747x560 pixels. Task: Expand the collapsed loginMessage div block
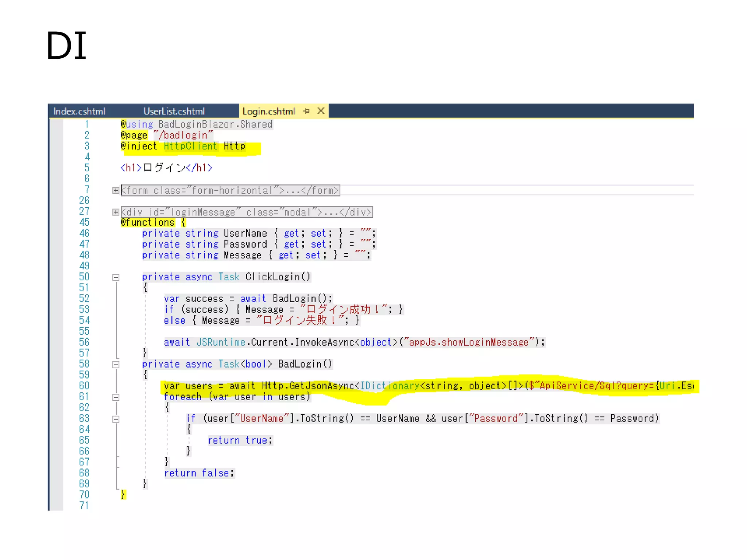pyautogui.click(x=116, y=212)
